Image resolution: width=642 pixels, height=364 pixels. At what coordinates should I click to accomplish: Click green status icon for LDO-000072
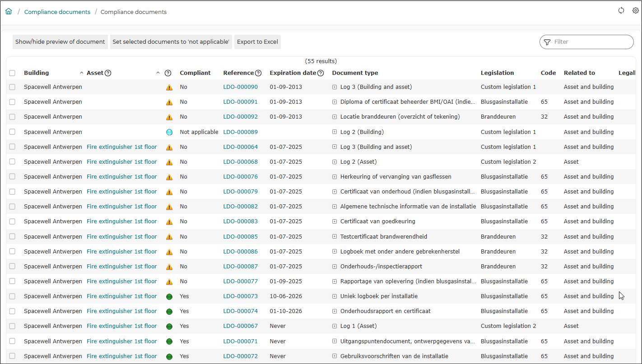click(x=169, y=356)
